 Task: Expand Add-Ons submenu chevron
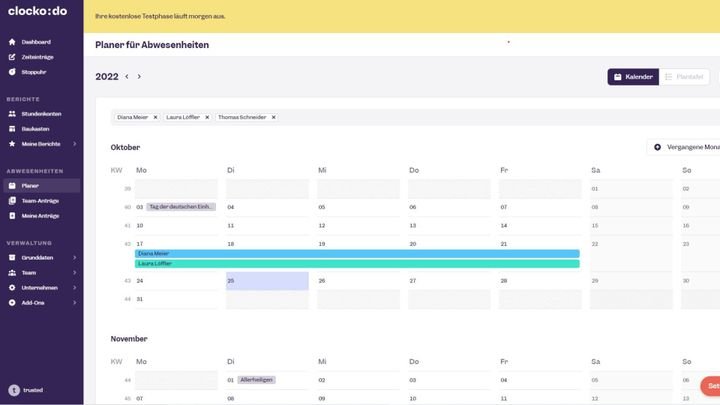pos(75,303)
